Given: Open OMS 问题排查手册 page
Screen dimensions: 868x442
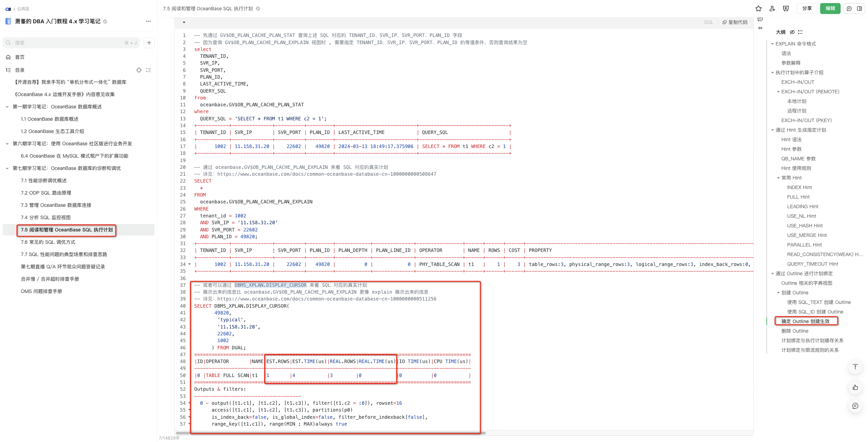Looking at the screenshot, I should point(41,291).
